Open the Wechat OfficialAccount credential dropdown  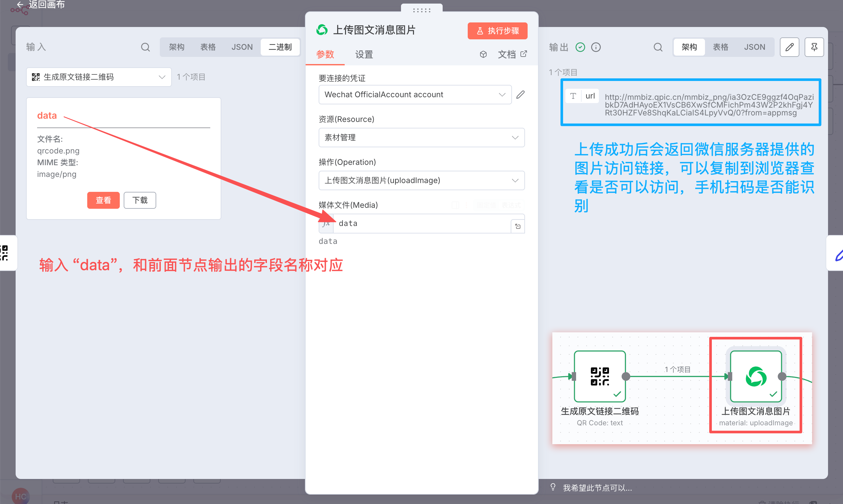pyautogui.click(x=415, y=94)
